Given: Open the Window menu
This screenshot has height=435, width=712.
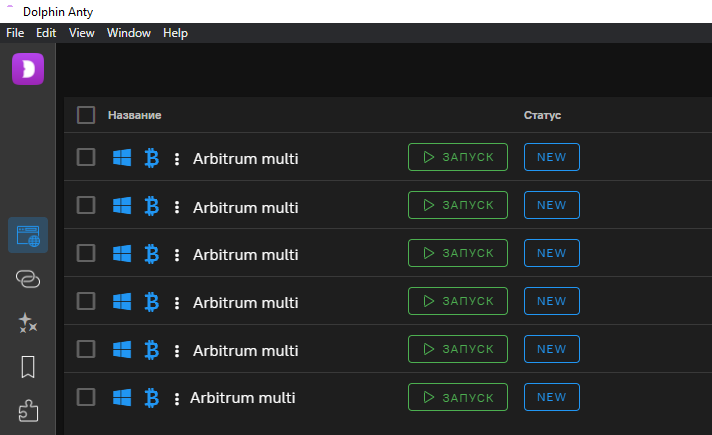Looking at the screenshot, I should pyautogui.click(x=129, y=33).
